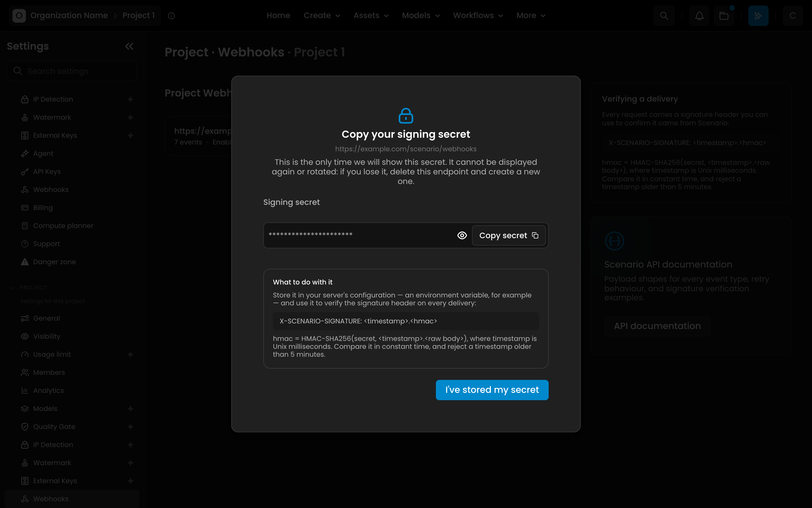Screen dimensions: 812x508
Task: Click the https://example.com/scenario/webhooks URL text
Action: (406, 149)
